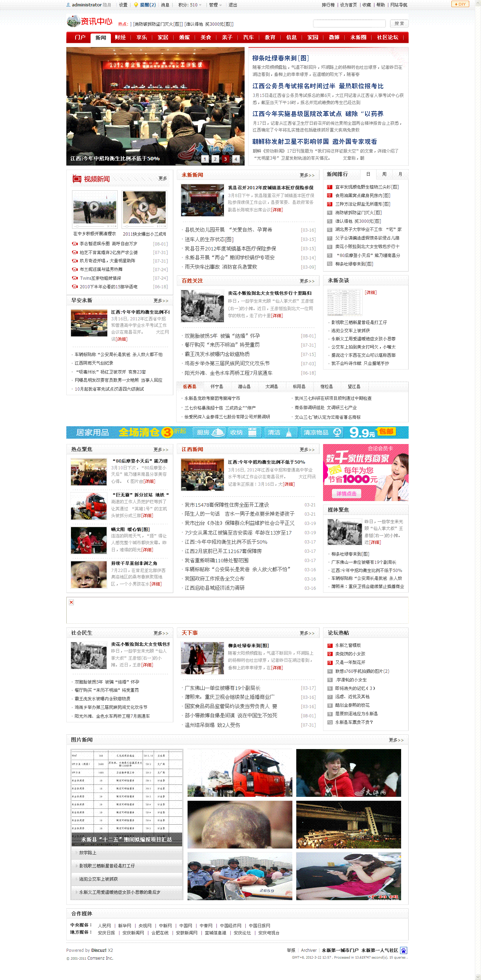481x980 pixels.
Task: Click the 厨房 pot icon in the banner
Action: [218, 432]
